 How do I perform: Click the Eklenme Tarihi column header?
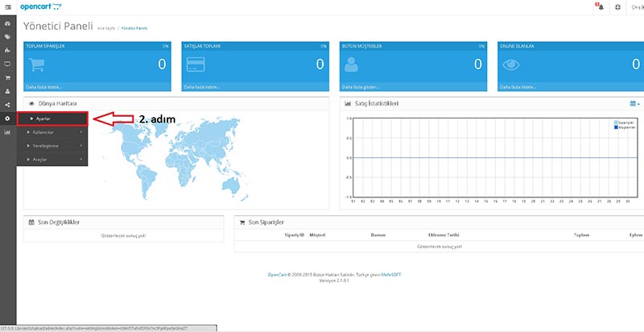(444, 235)
